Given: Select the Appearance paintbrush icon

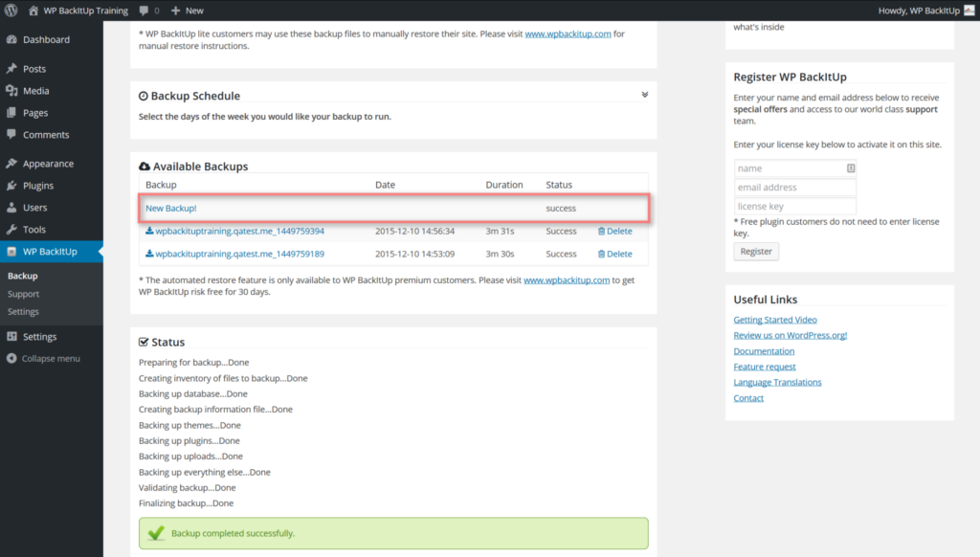Looking at the screenshot, I should click(x=12, y=163).
